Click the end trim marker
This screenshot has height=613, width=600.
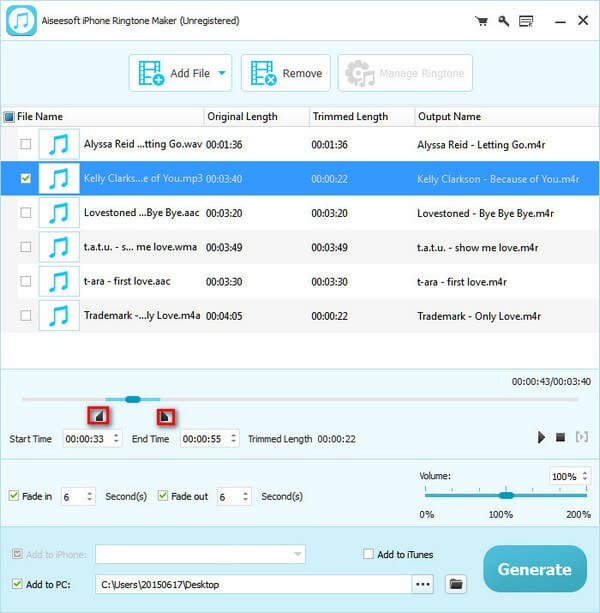[x=166, y=417]
